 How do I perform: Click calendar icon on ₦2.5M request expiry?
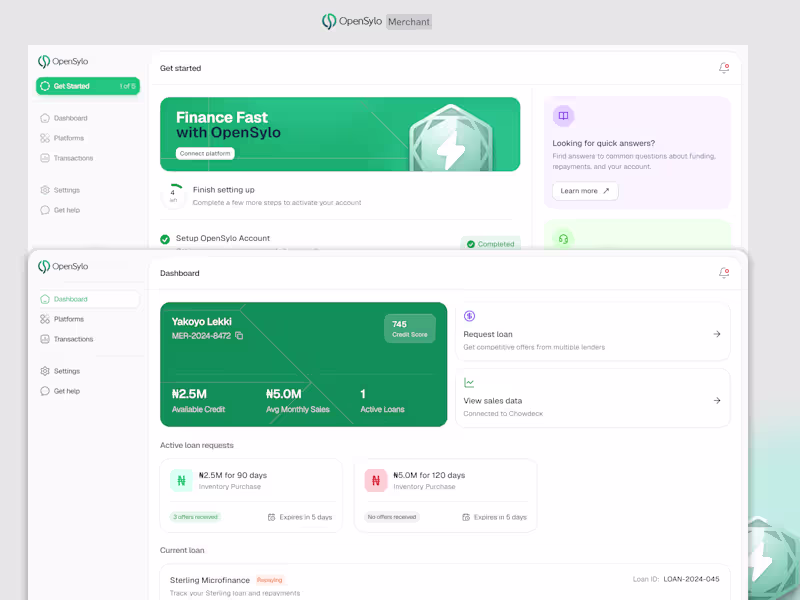(x=271, y=517)
